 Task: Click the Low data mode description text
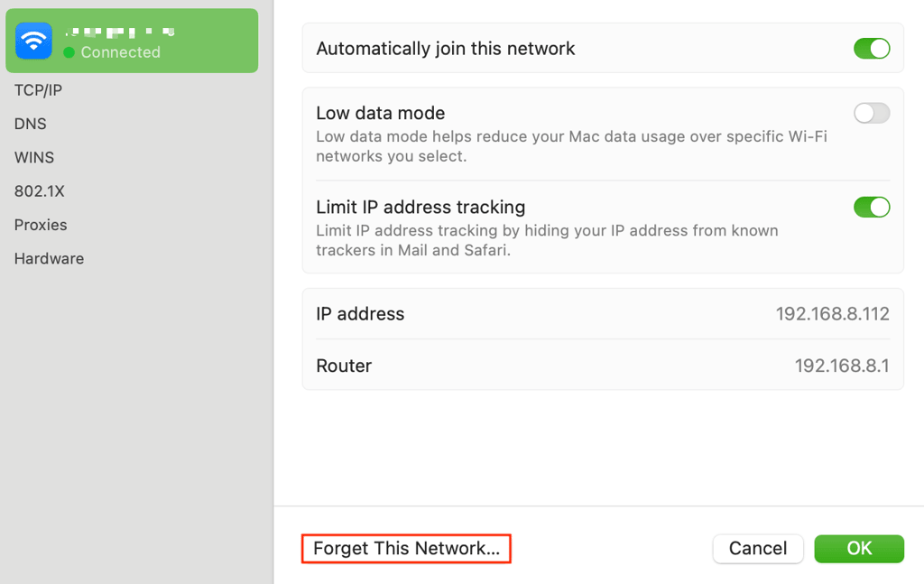571,146
